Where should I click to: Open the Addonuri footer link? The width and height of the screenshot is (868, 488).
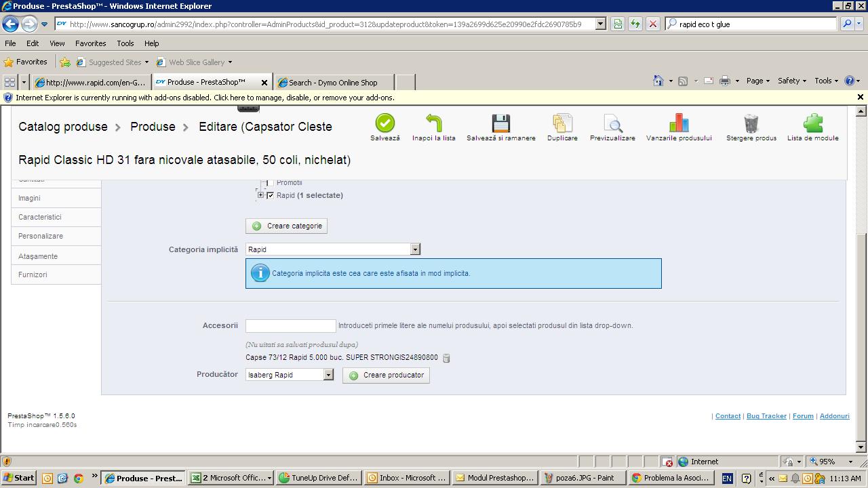tap(834, 415)
